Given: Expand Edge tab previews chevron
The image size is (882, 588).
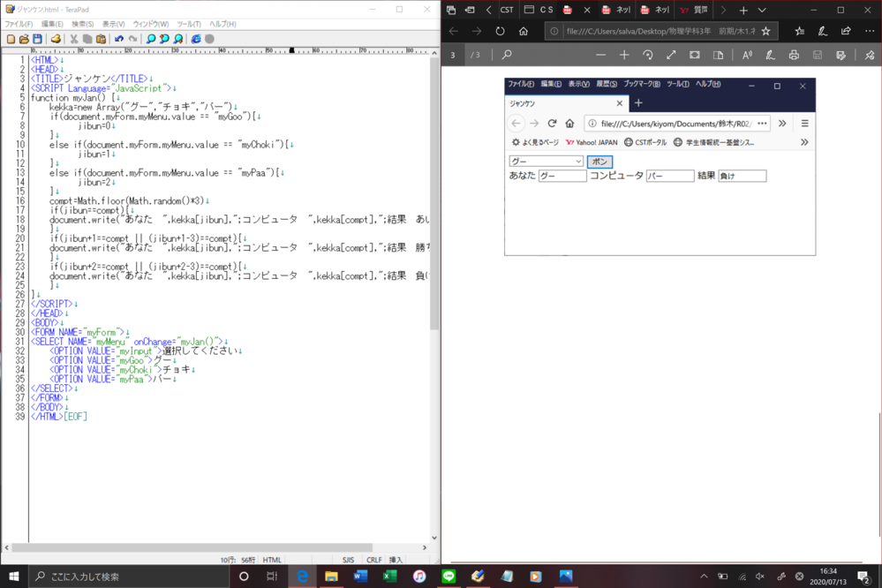Looking at the screenshot, I should 762,10.
